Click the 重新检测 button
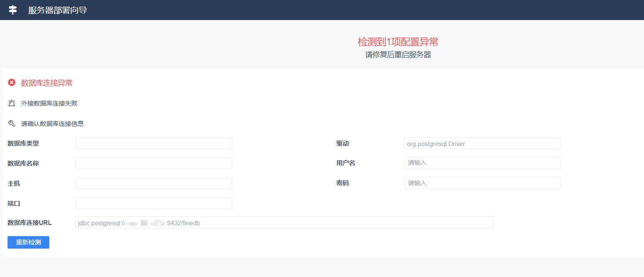The width and height of the screenshot is (644, 277). pyautogui.click(x=28, y=242)
